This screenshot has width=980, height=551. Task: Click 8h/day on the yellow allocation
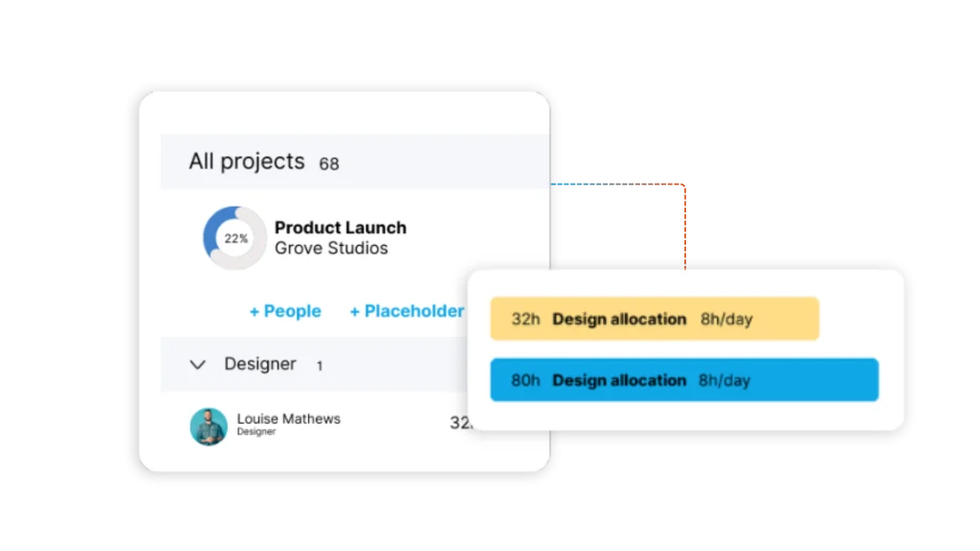coord(726,319)
